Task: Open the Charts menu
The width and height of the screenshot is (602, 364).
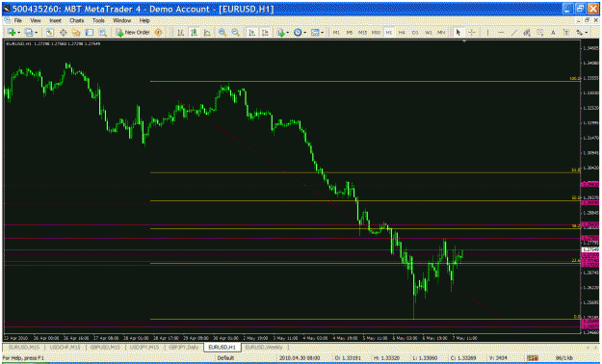Action: (x=76, y=20)
